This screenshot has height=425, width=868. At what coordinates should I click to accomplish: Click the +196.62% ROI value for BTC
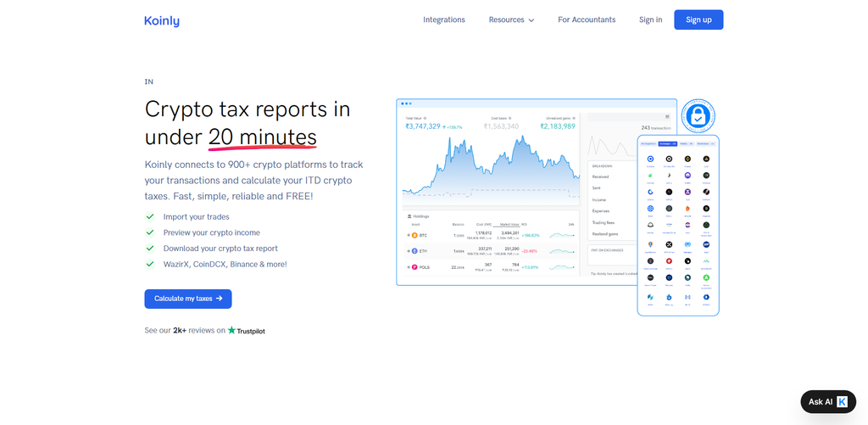531,236
